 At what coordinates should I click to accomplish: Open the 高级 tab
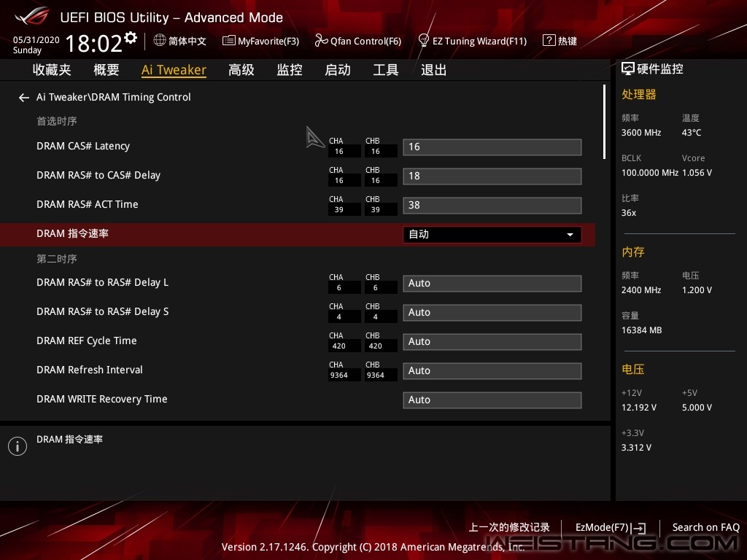coord(241,70)
